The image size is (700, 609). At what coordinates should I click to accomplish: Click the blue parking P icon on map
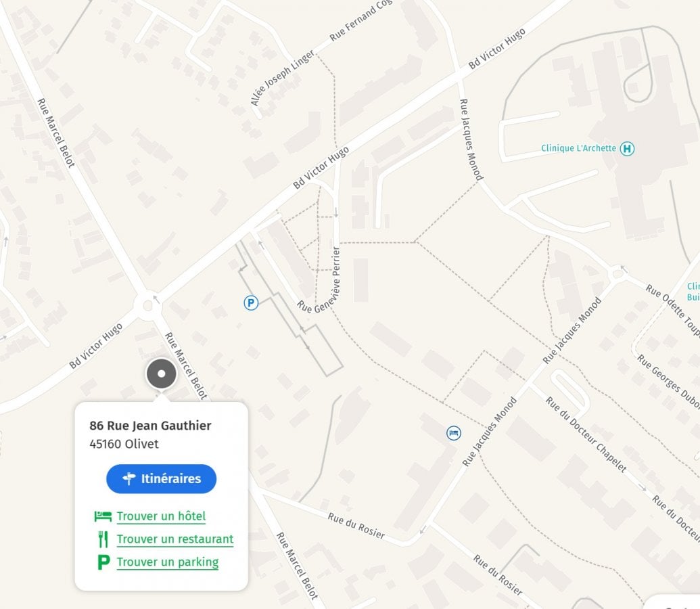(251, 303)
